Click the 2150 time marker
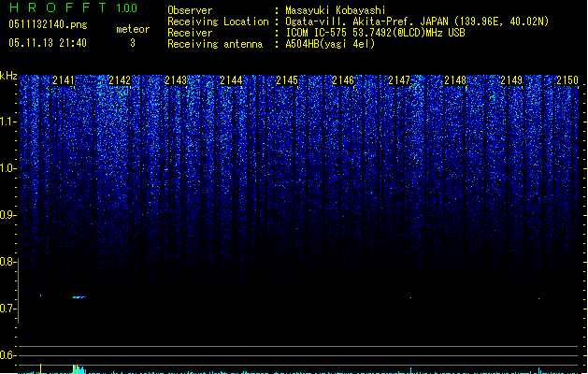588x374 pixels. coord(567,80)
